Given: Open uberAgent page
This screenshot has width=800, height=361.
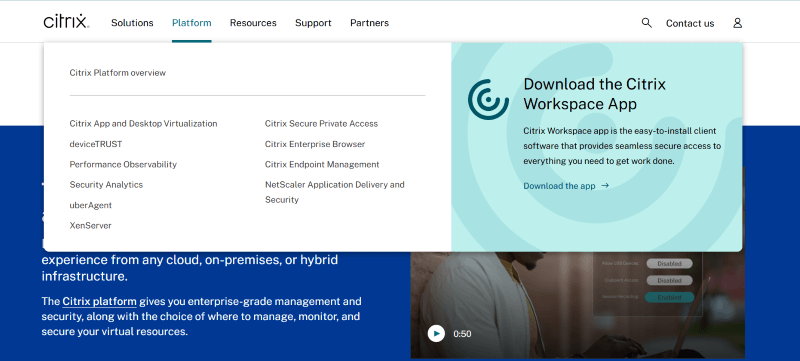Looking at the screenshot, I should 90,205.
